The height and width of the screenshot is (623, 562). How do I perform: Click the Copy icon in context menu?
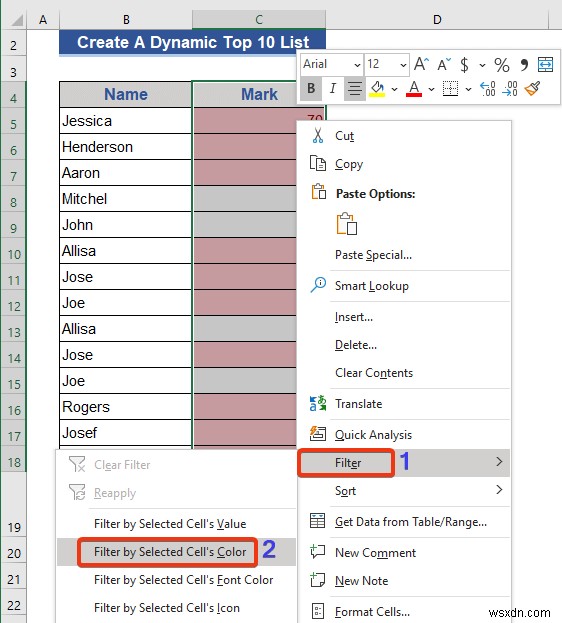(318, 163)
